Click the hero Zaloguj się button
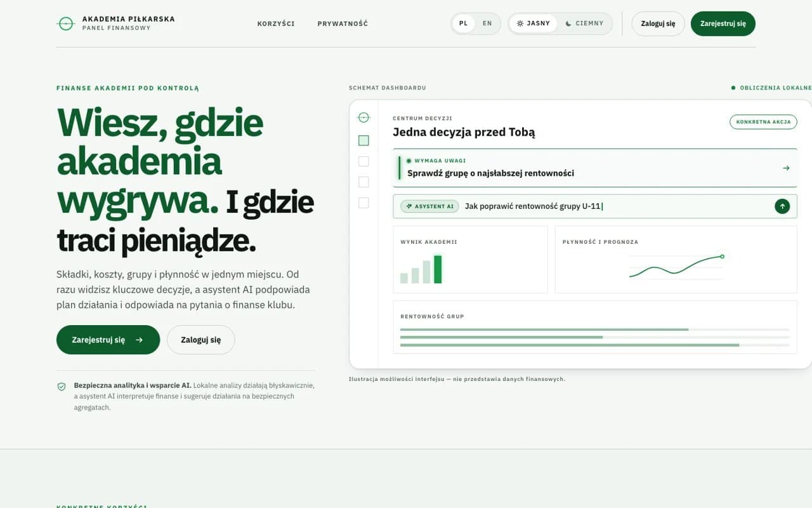 pos(200,340)
